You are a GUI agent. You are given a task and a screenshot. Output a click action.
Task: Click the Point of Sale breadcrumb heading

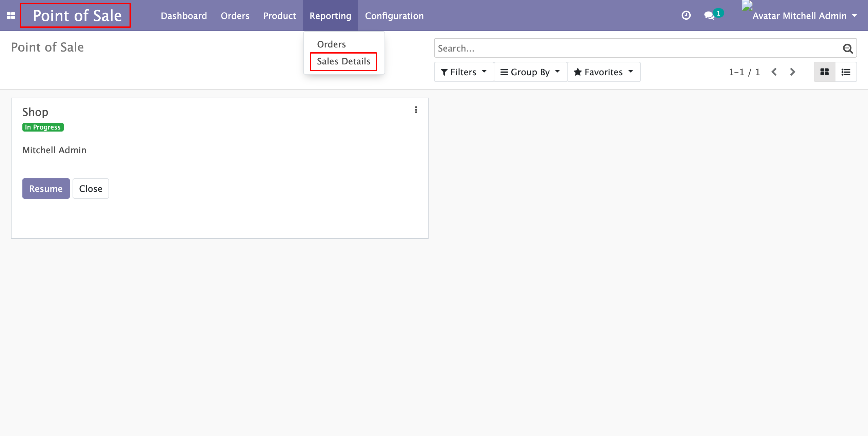coord(47,47)
